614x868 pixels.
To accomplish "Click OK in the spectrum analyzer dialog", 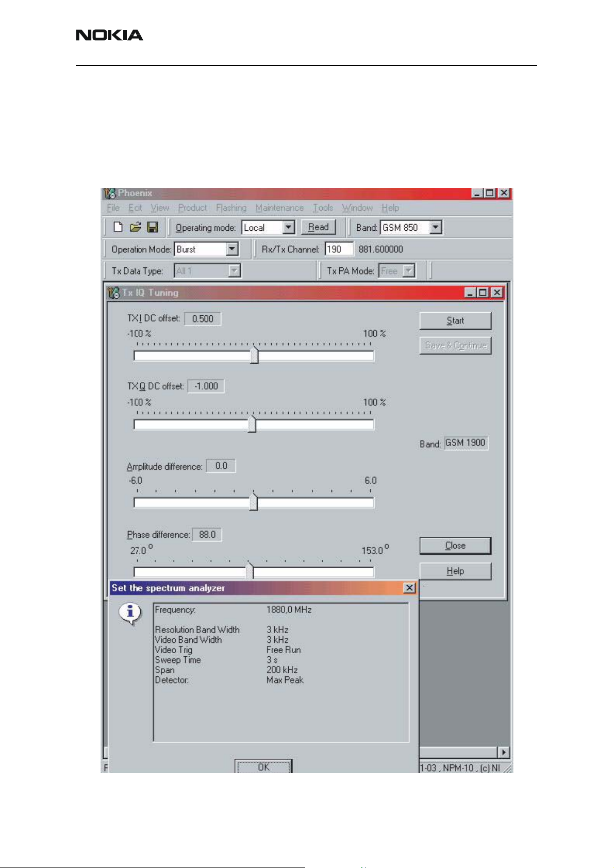I will click(x=263, y=767).
